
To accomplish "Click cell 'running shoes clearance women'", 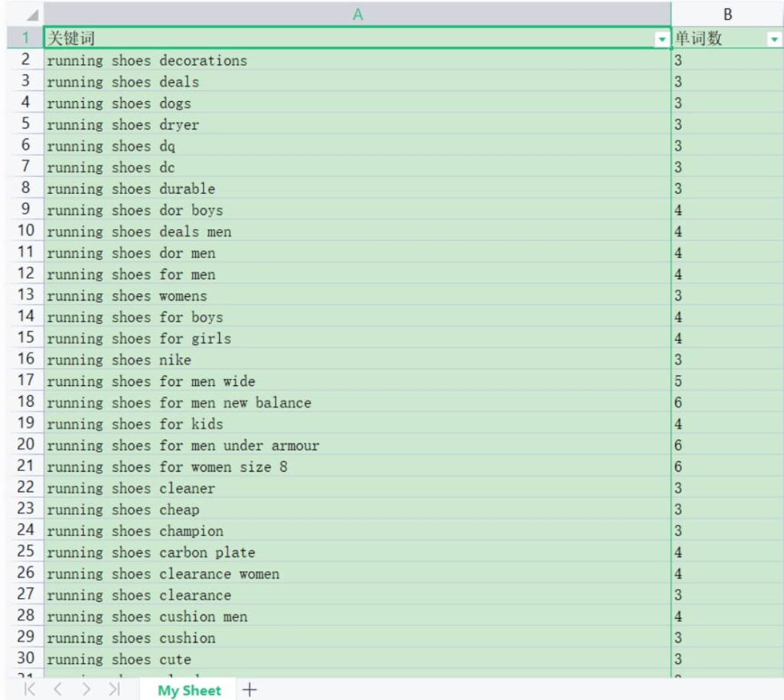I will click(x=163, y=574).
